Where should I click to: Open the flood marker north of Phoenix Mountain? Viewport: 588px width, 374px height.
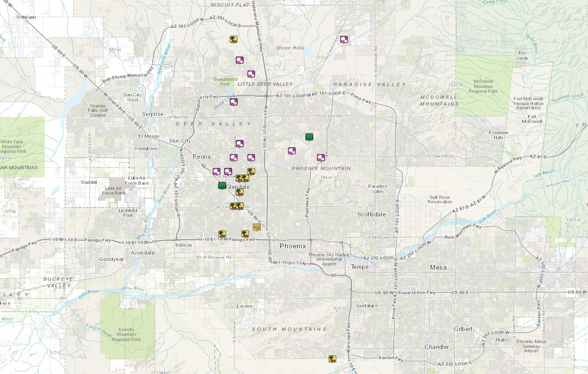[x=309, y=137]
